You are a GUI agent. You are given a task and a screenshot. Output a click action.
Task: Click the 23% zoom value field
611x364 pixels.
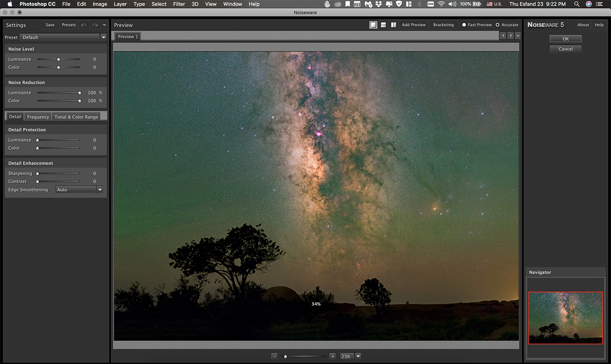point(347,356)
